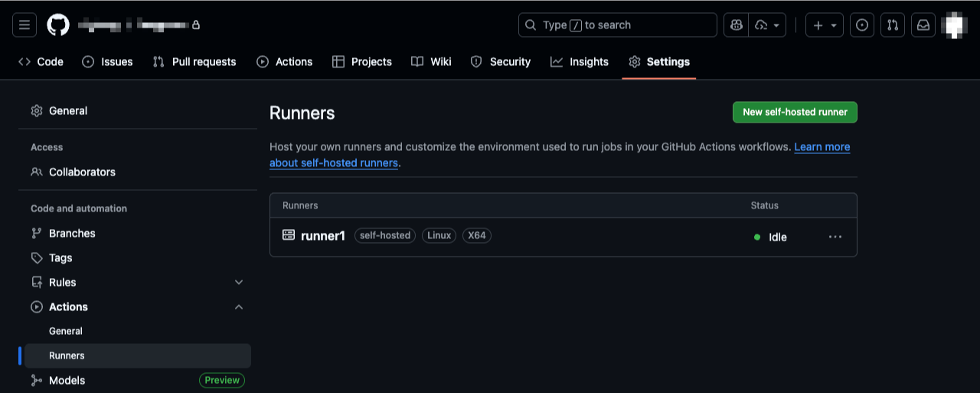Switch to the Insights tab
Screen dimensions: 980x393
(x=580, y=62)
